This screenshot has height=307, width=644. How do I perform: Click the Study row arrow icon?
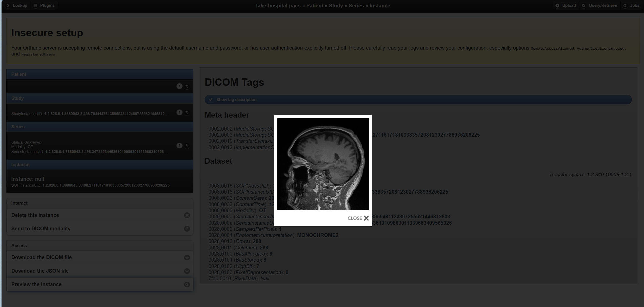pyautogui.click(x=187, y=113)
